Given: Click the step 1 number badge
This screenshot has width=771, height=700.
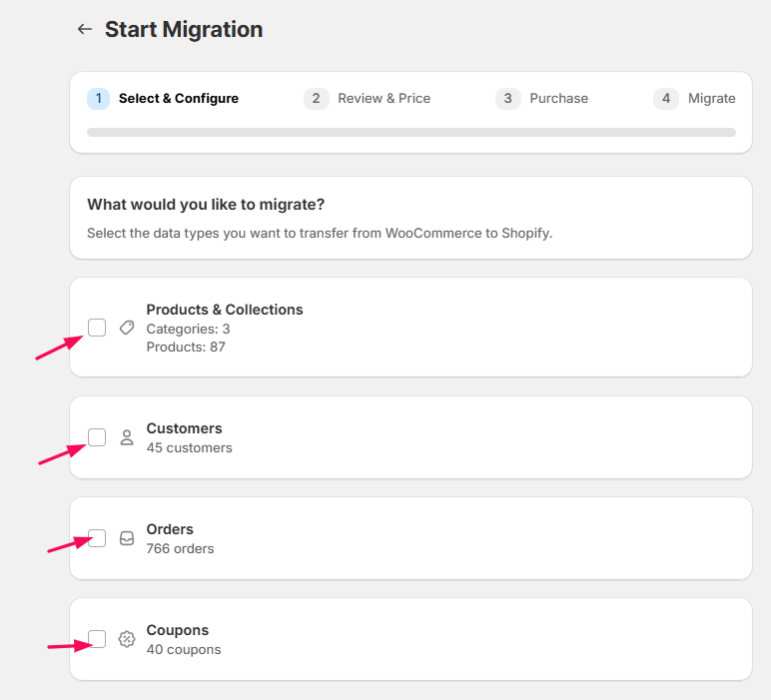Looking at the screenshot, I should pos(98,98).
